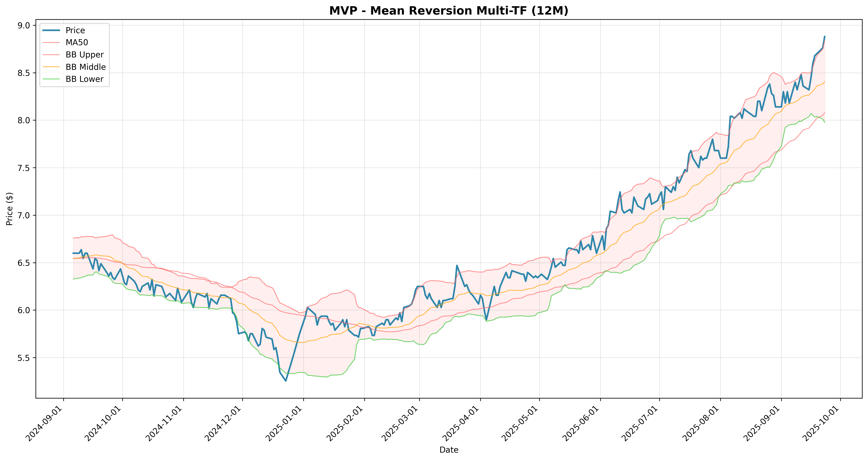Click the green BB Lower swatch in legend

[x=51, y=79]
